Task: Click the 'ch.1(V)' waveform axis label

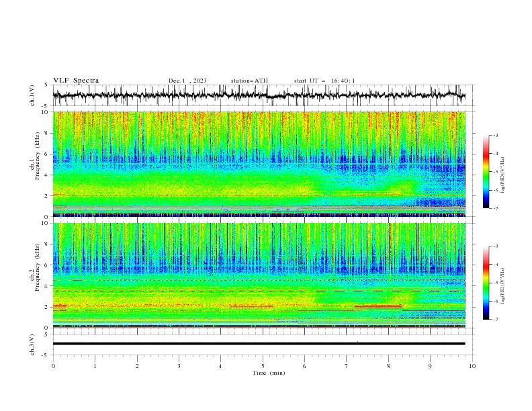Action: pyautogui.click(x=32, y=95)
